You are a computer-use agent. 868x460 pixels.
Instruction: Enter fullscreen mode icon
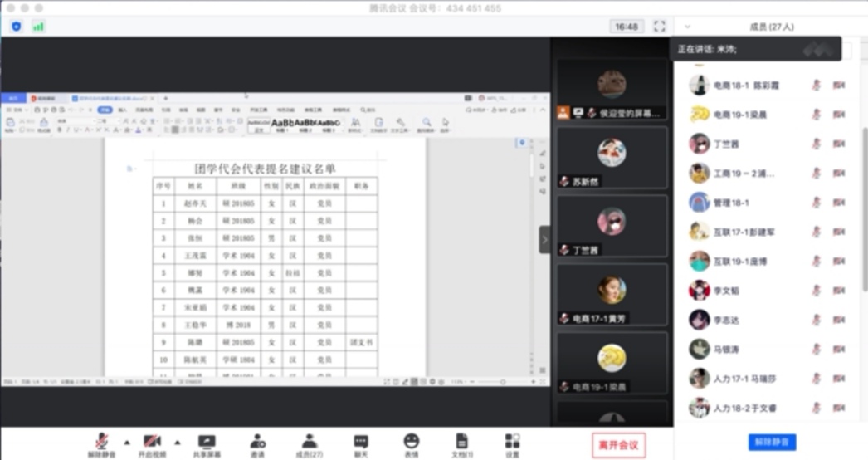click(x=660, y=27)
